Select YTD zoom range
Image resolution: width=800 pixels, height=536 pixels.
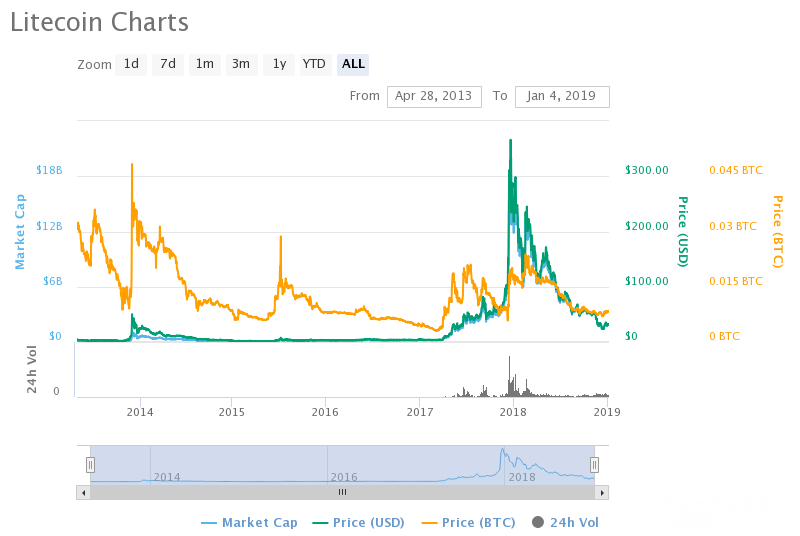tap(315, 64)
